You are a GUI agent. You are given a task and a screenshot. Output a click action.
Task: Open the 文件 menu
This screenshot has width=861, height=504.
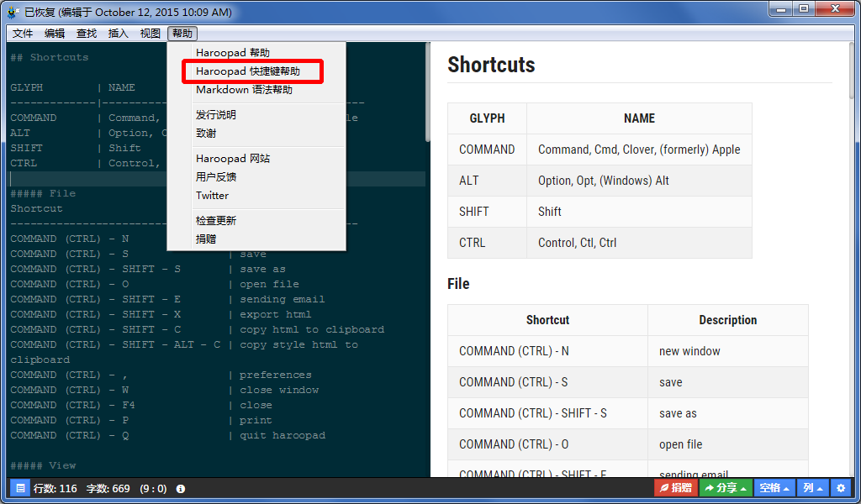click(23, 34)
